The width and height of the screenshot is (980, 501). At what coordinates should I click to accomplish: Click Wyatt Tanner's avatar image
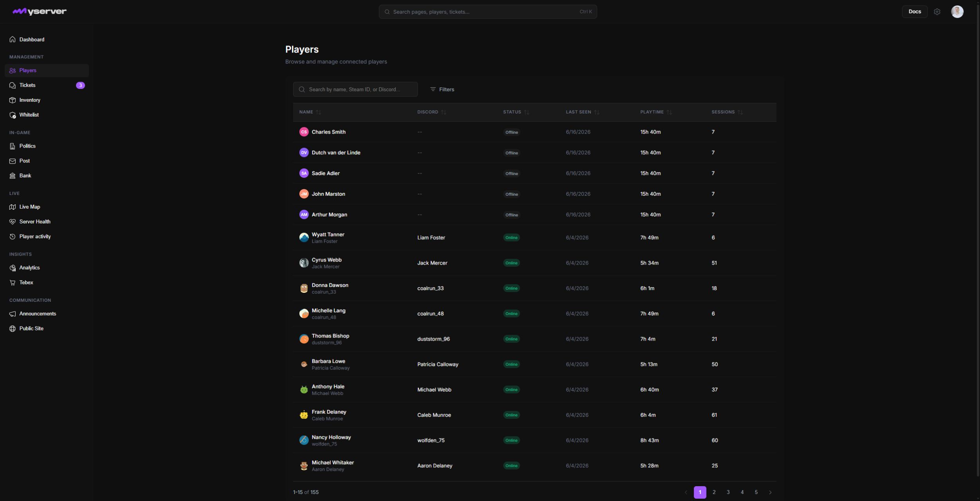(304, 238)
